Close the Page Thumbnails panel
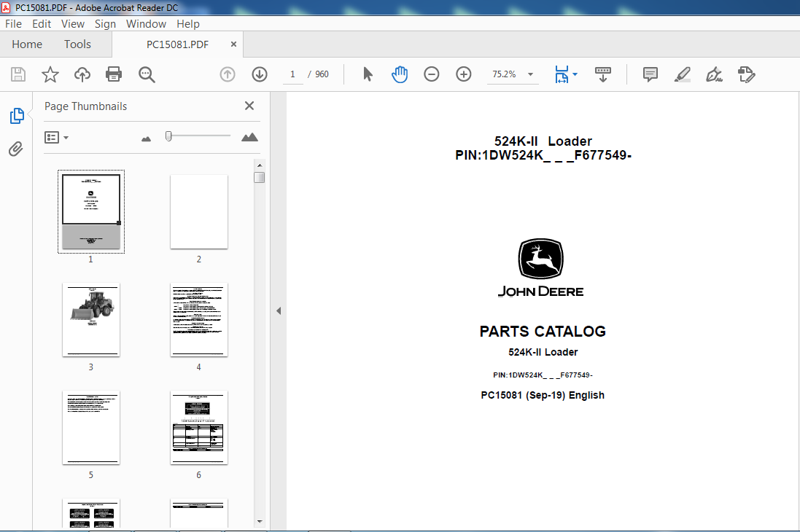 click(x=249, y=106)
